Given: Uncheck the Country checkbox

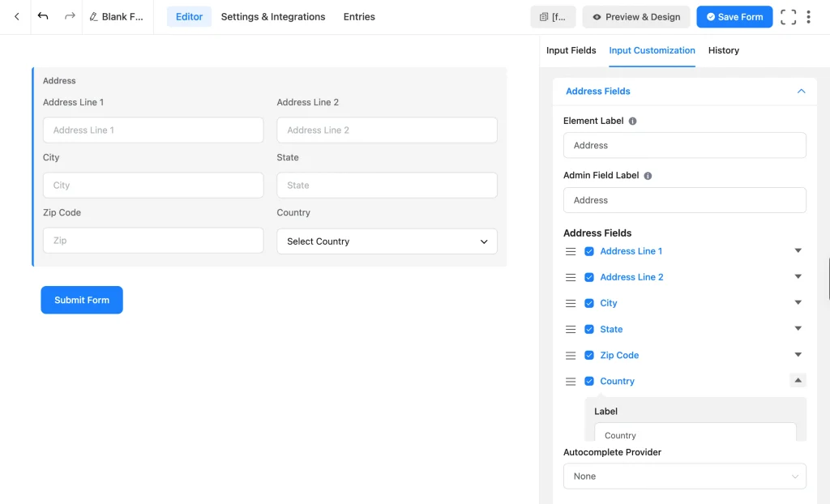Looking at the screenshot, I should [589, 381].
